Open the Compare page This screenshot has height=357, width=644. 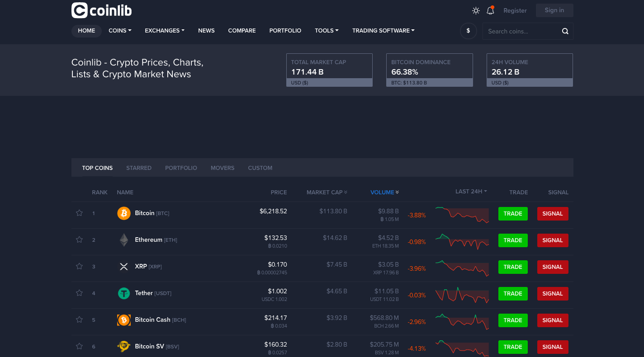coord(242,31)
